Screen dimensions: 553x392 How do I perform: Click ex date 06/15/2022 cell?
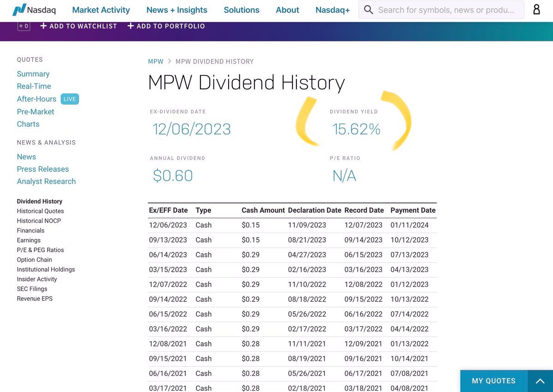(168, 314)
